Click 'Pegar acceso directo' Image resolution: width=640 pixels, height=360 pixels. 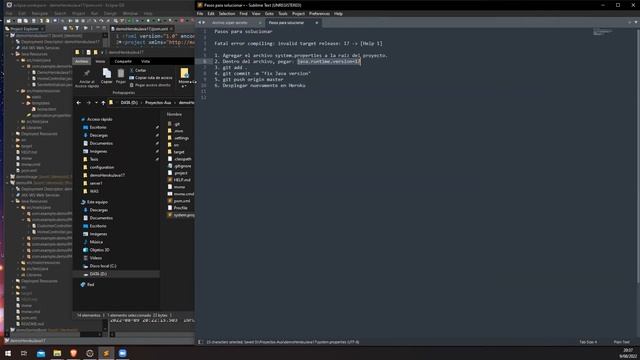click(x=150, y=85)
